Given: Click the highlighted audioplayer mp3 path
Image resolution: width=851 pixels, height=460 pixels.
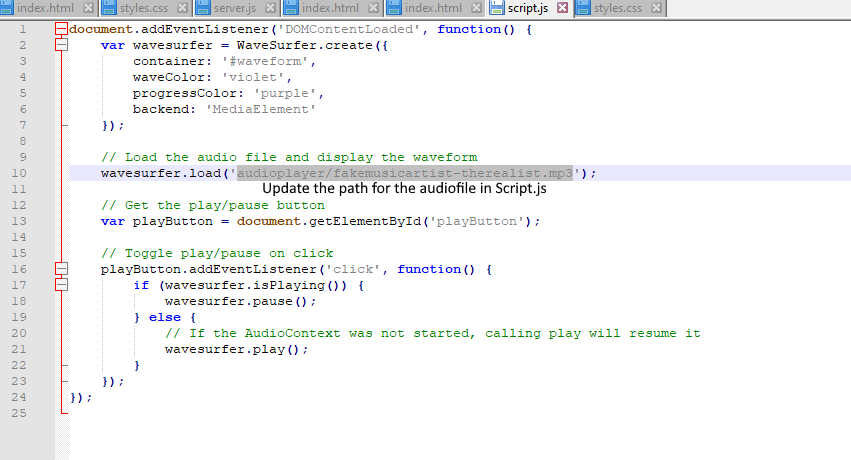Looking at the screenshot, I should (405, 173).
